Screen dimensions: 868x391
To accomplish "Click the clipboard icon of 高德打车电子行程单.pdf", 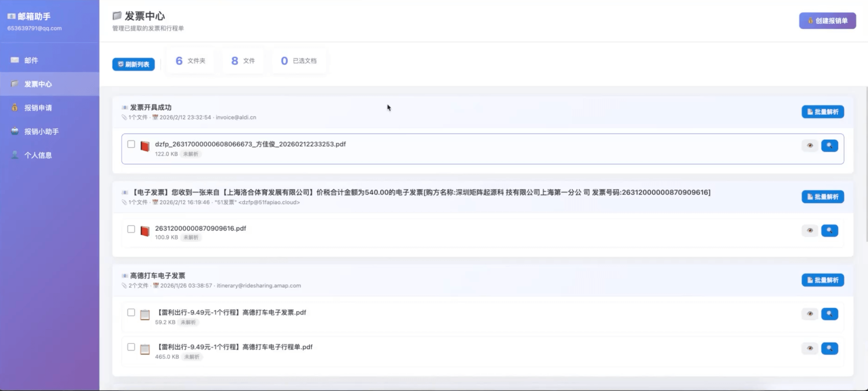I will (x=145, y=349).
